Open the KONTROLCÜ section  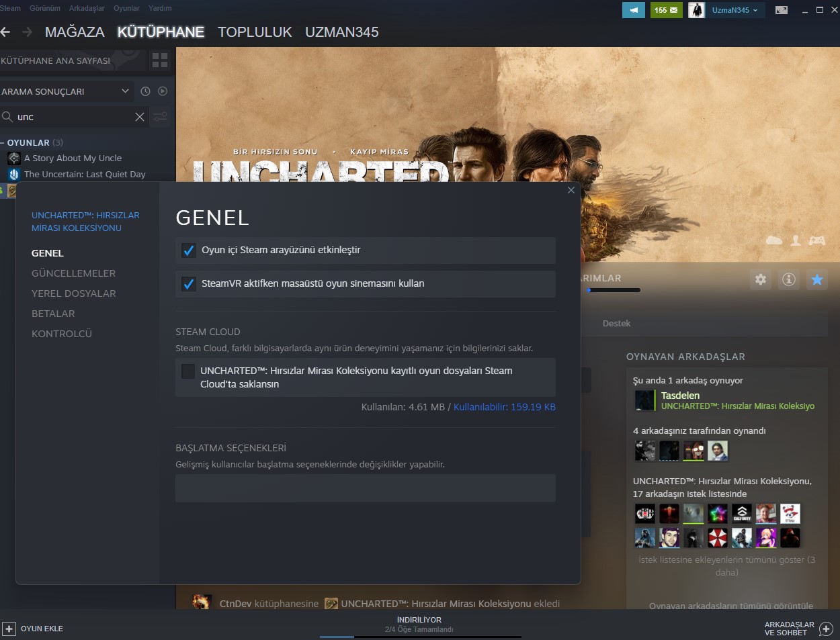[x=62, y=334]
